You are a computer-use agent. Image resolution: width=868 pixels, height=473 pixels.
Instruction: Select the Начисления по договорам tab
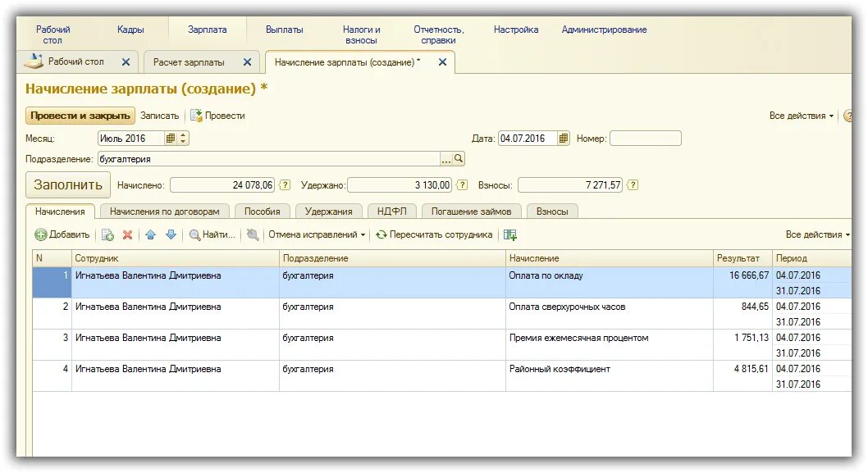coord(164,211)
